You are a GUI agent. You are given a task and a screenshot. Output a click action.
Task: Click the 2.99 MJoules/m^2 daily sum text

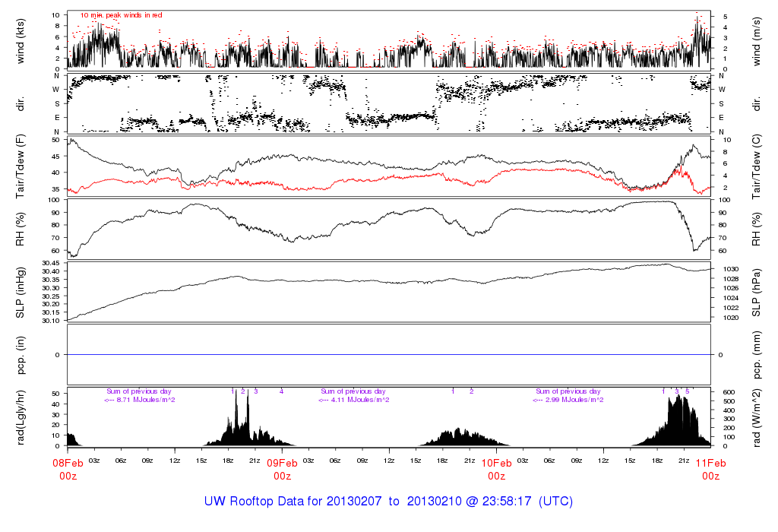(x=568, y=400)
